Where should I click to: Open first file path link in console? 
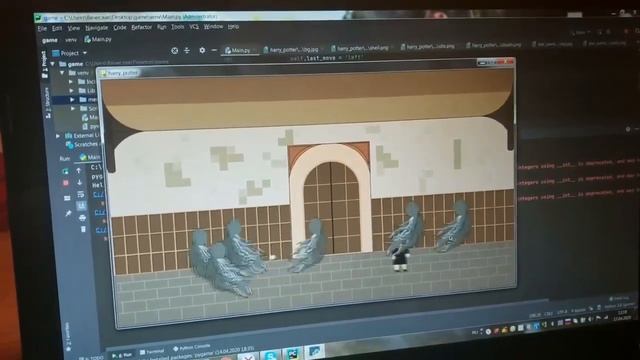point(100,195)
